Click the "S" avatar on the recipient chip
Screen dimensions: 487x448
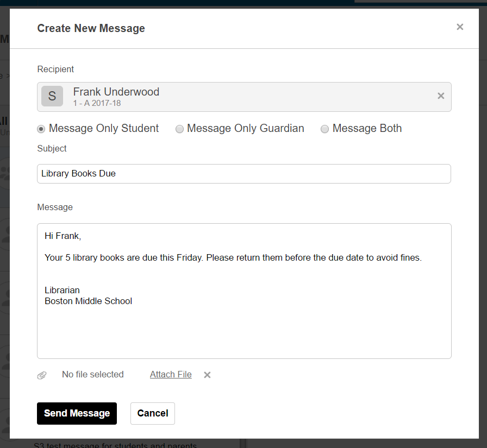point(52,96)
